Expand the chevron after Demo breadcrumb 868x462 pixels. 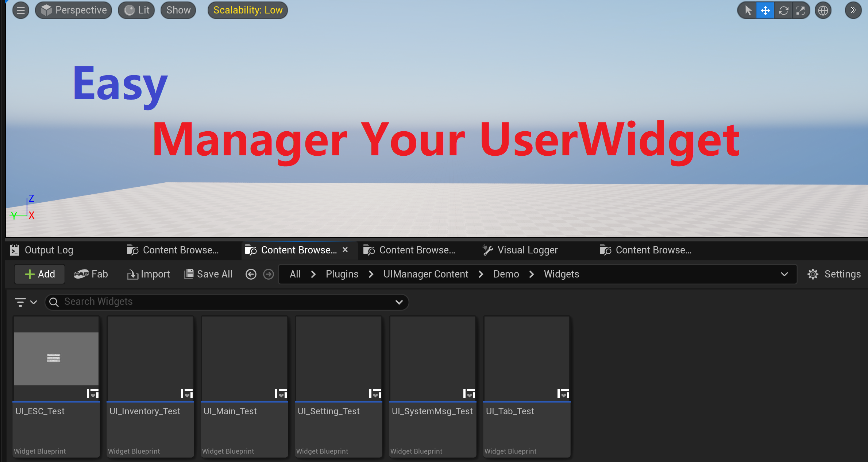pyautogui.click(x=532, y=274)
